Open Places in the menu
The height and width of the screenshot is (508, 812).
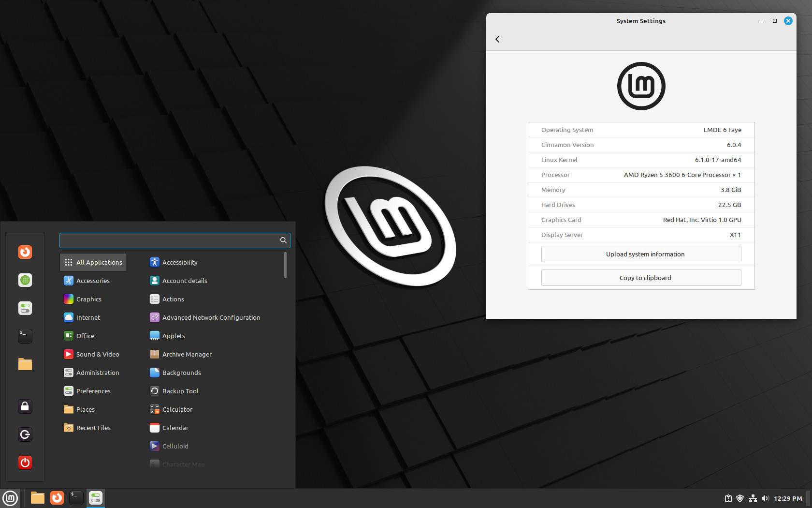[93, 409]
